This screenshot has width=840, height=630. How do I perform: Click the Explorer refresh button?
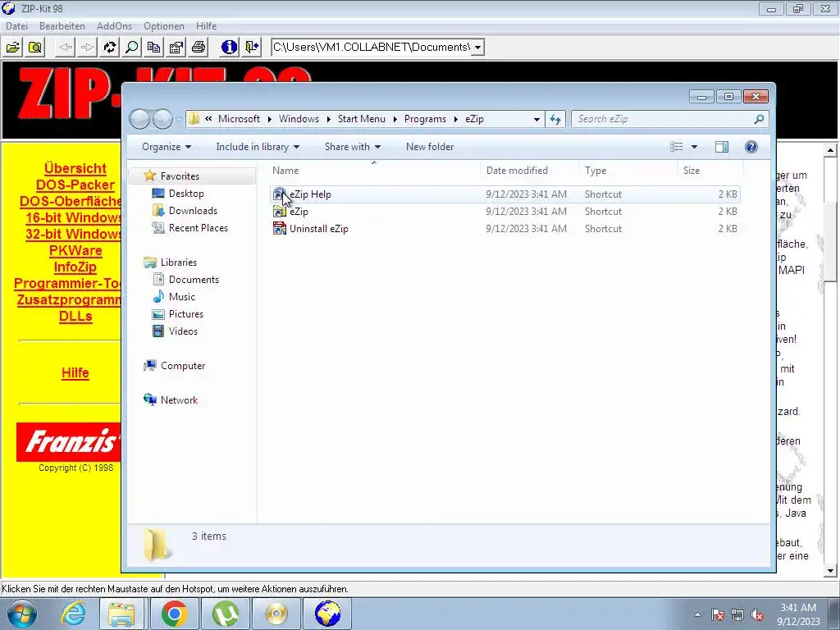555,120
